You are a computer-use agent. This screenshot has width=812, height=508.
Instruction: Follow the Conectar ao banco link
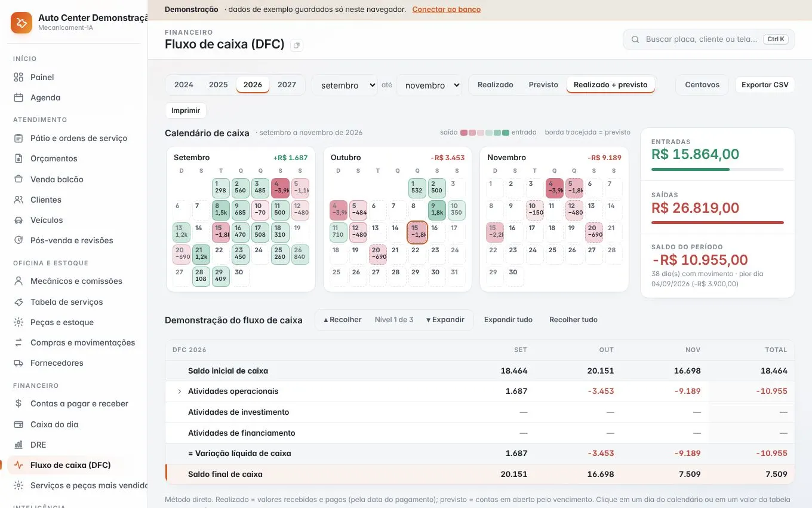447,10
